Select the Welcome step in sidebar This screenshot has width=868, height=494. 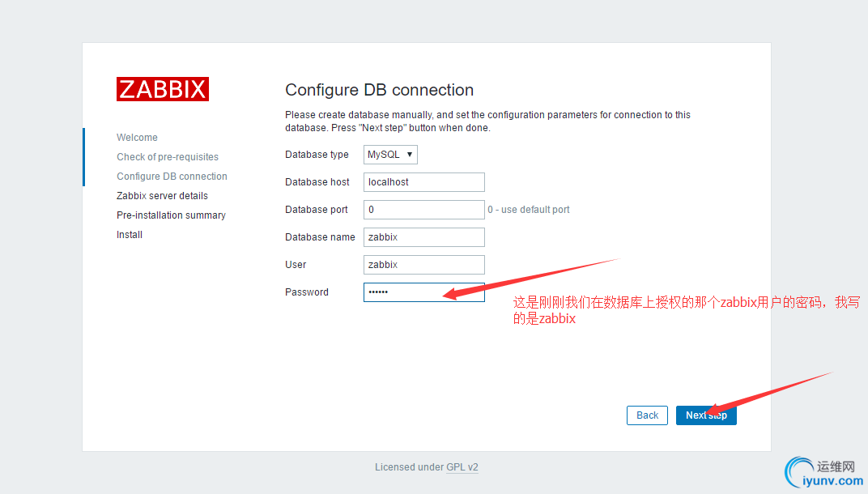point(137,138)
